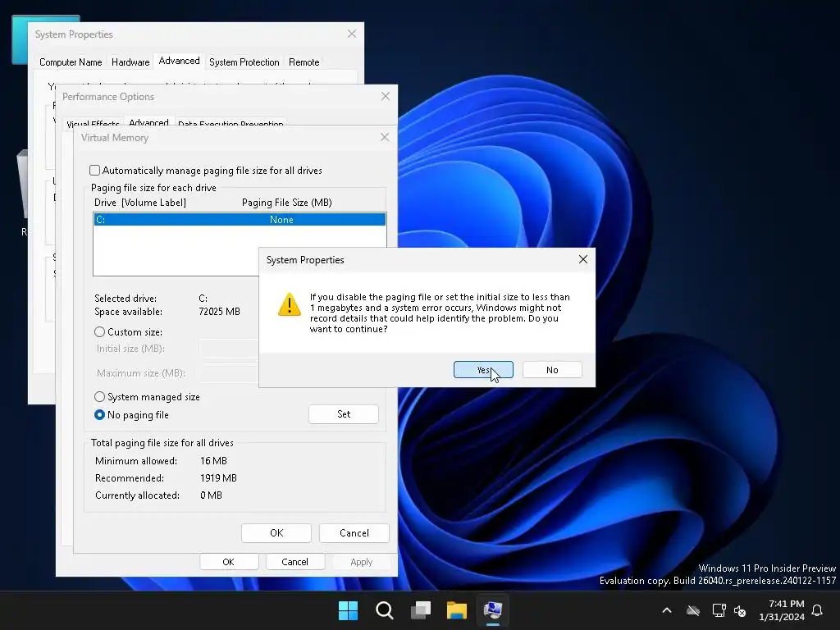
Task: Click the 0 MB currently allocated value
Action: (211, 495)
